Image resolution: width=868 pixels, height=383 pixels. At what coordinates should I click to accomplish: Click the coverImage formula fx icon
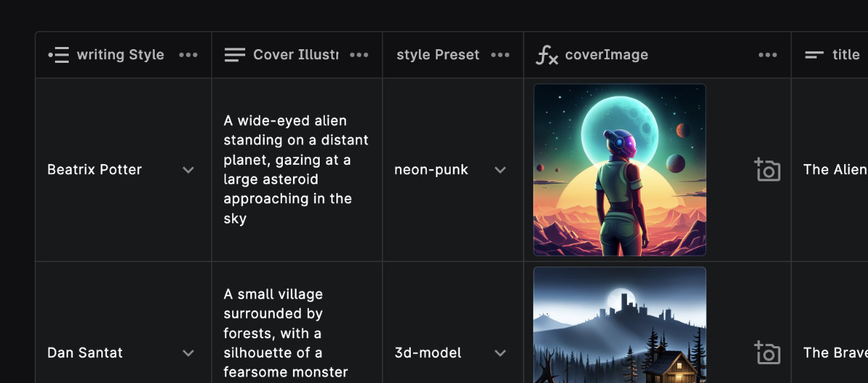[x=546, y=55]
